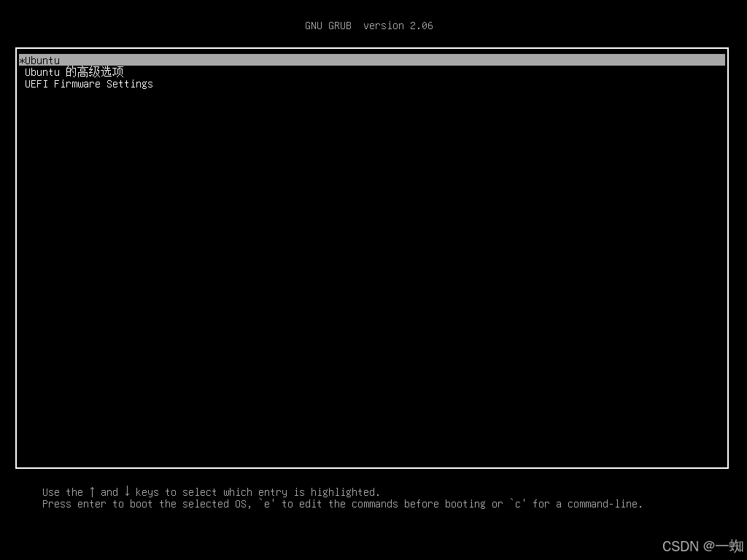This screenshot has width=747, height=560.
Task: Select the highlighted *Ubuntu boot entry
Action: (371, 60)
